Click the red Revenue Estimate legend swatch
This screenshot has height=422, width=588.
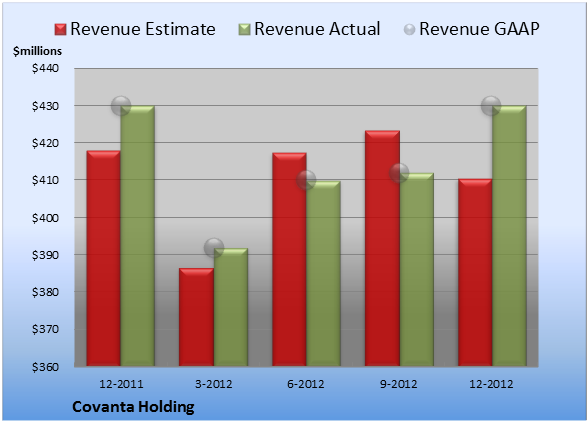(x=60, y=30)
